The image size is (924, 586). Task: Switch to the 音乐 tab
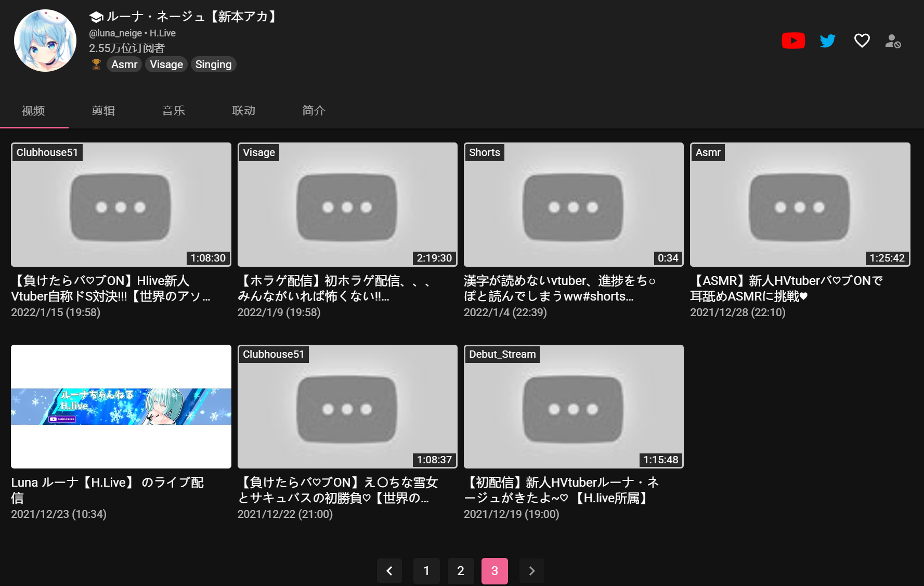174,111
